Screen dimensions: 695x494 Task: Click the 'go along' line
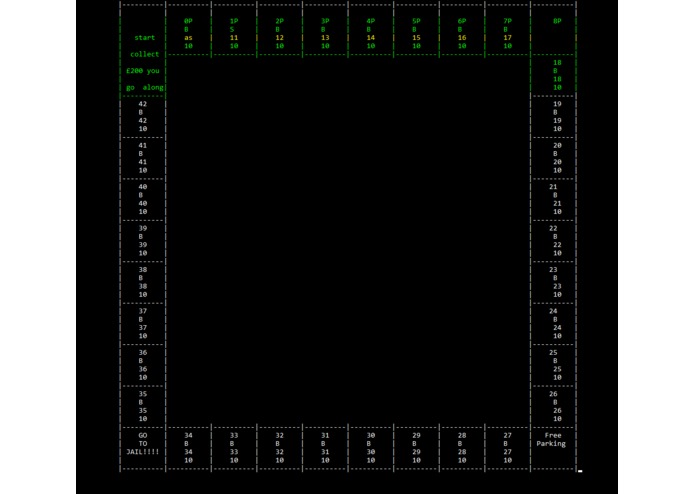145,87
